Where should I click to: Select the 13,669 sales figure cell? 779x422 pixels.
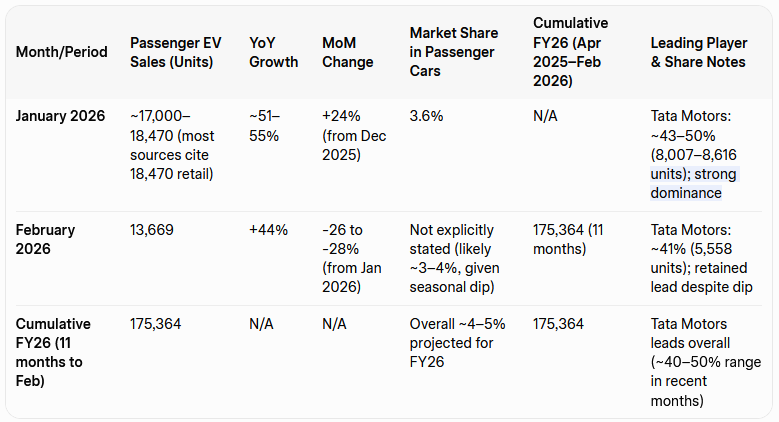tap(152, 230)
